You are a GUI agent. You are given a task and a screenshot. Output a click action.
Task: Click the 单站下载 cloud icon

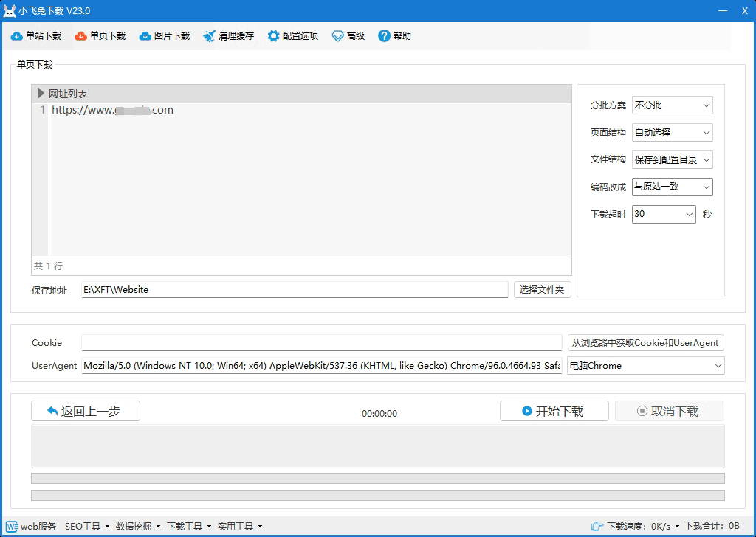point(16,36)
